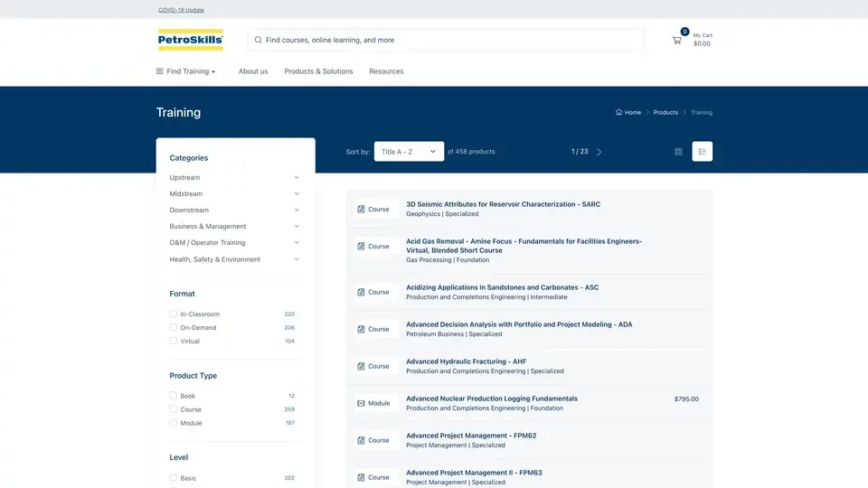Viewport: 868px width, 488px height.
Task: Open Advanced Decision Analysis with Portfolio course
Action: (519, 324)
